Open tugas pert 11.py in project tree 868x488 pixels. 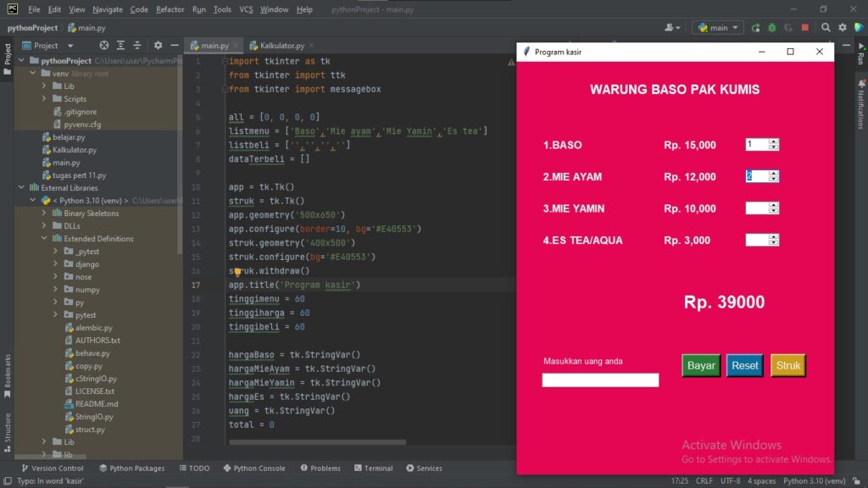click(79, 175)
